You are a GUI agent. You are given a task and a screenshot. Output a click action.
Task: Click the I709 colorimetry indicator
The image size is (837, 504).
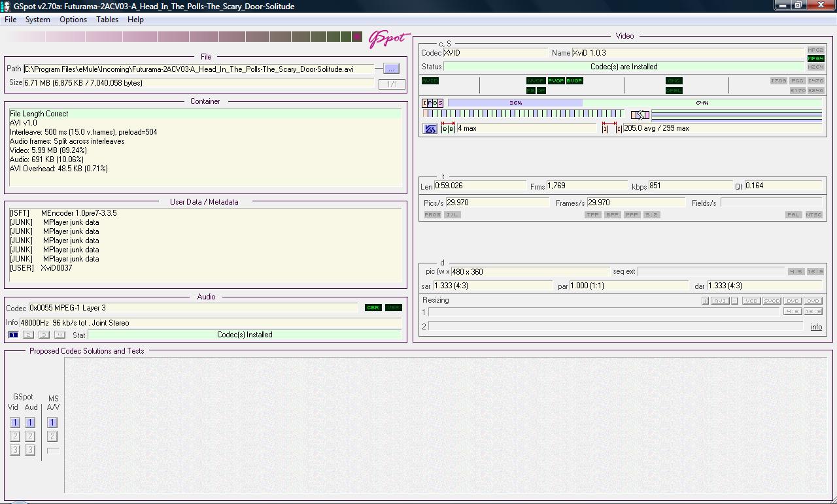[x=778, y=80]
